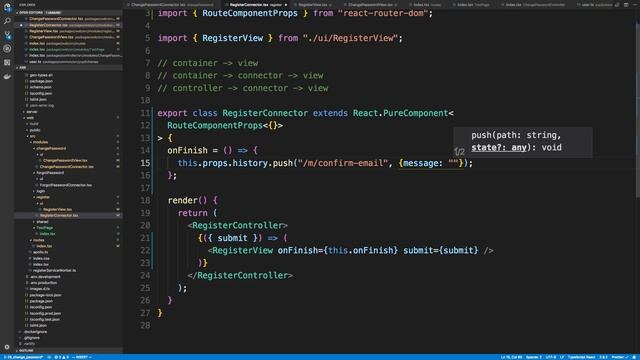Open schema.json in the file tree
640x360 pixels.
click(41, 87)
